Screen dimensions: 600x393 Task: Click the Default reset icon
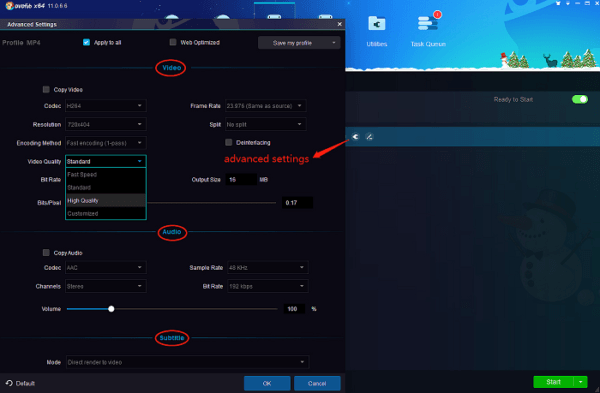(x=9, y=383)
